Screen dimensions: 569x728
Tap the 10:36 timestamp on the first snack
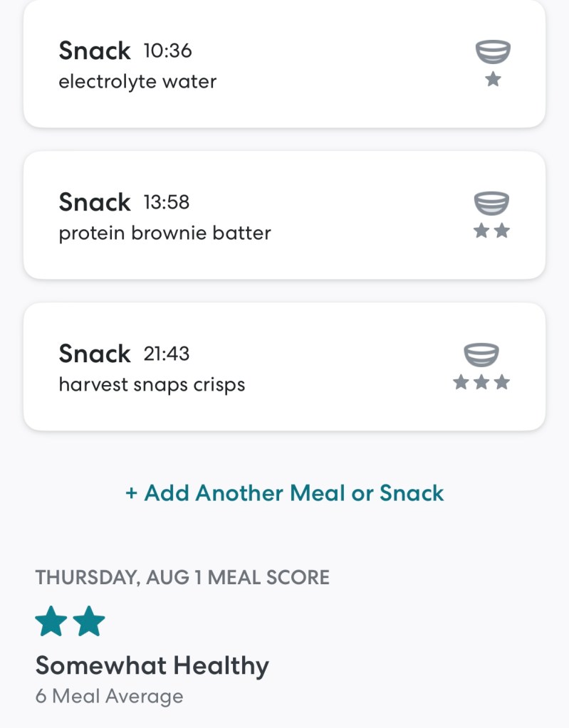[168, 51]
